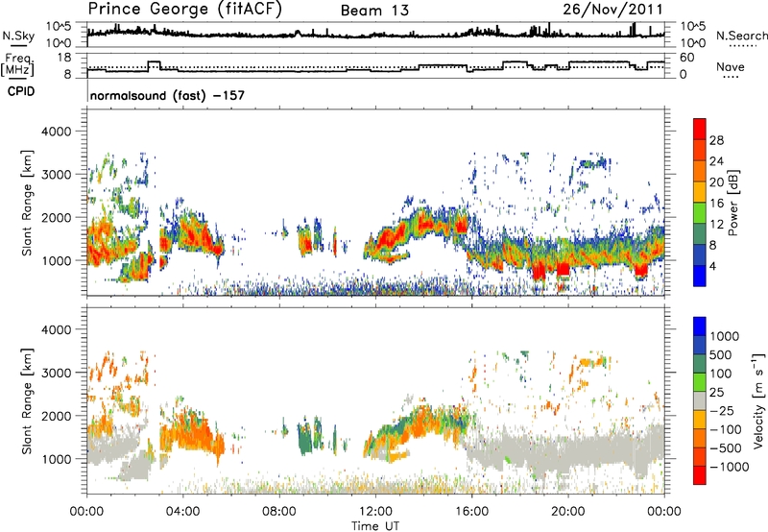Click the '4' label on Power colorbar
The image size is (768, 532).
(x=712, y=266)
